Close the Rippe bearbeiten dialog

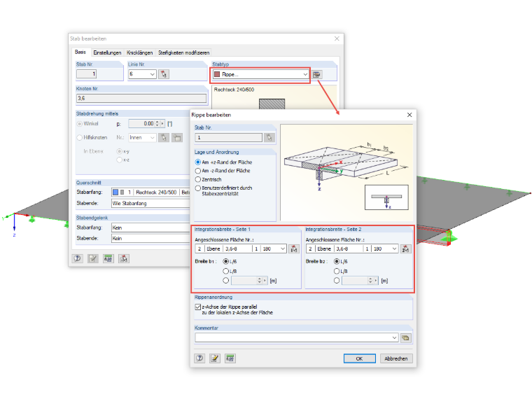click(409, 115)
